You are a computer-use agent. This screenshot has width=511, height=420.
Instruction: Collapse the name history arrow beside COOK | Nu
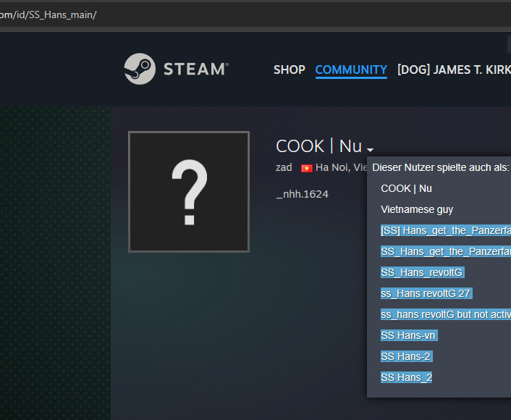[370, 149]
